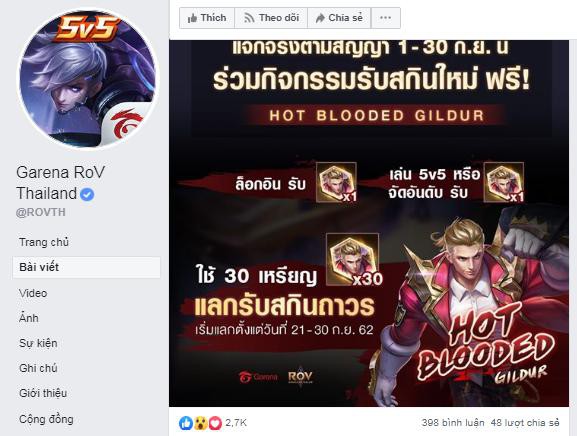Click the Thích like button
577x436 pixels.
[207, 18]
